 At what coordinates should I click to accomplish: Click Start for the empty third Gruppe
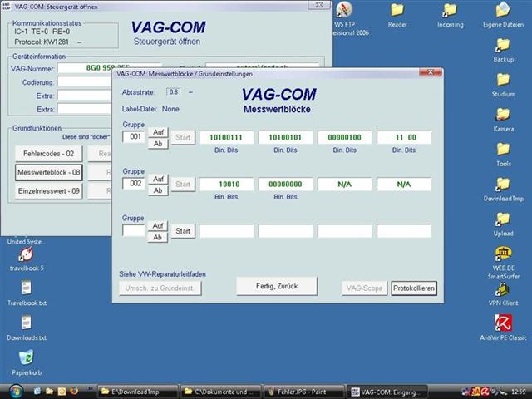(183, 231)
